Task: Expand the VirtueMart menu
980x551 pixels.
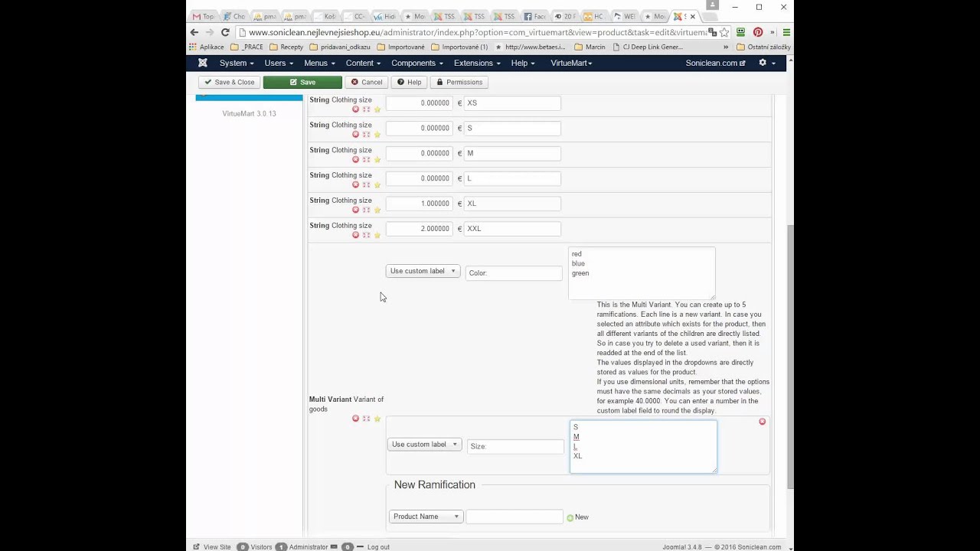Action: tap(571, 63)
